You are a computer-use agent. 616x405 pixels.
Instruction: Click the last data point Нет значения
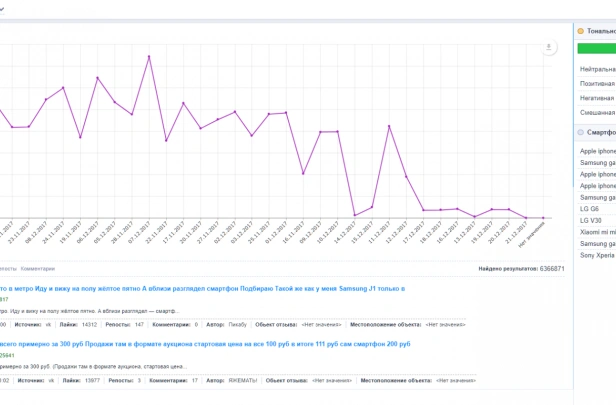[x=543, y=218]
